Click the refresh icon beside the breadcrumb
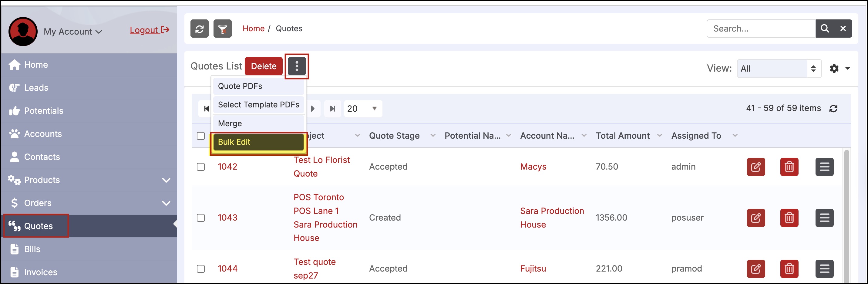Image resolution: width=868 pixels, height=284 pixels. pos(199,29)
